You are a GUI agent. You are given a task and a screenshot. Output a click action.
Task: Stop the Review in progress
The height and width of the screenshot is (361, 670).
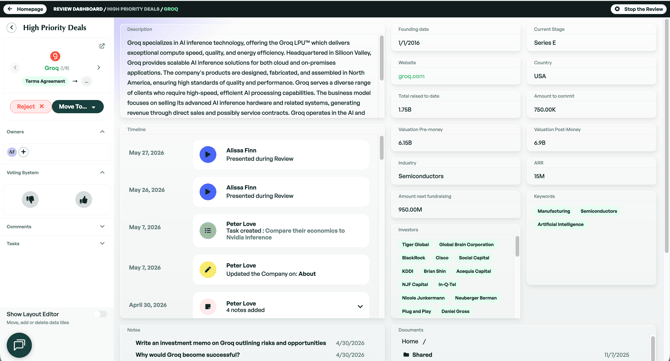tap(639, 9)
